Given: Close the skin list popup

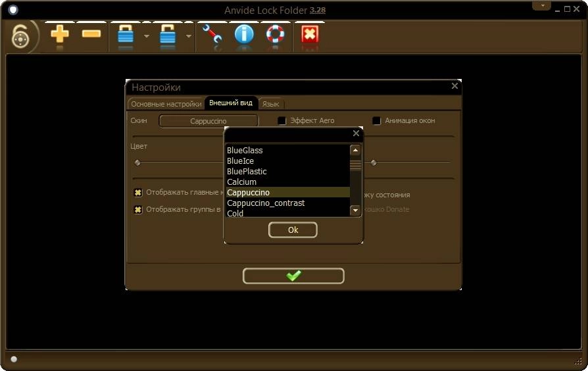Looking at the screenshot, I should (356, 133).
